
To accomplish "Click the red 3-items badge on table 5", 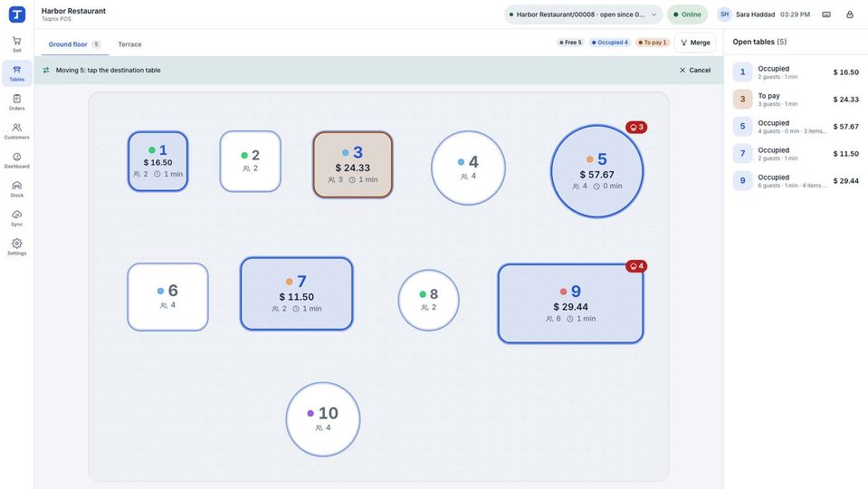I will tap(636, 128).
